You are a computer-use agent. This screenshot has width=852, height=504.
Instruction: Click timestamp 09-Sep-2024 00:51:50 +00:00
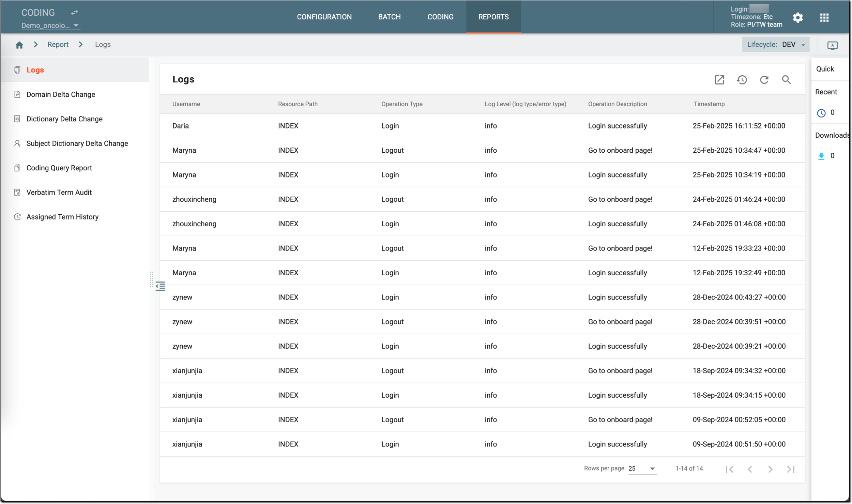tap(739, 444)
